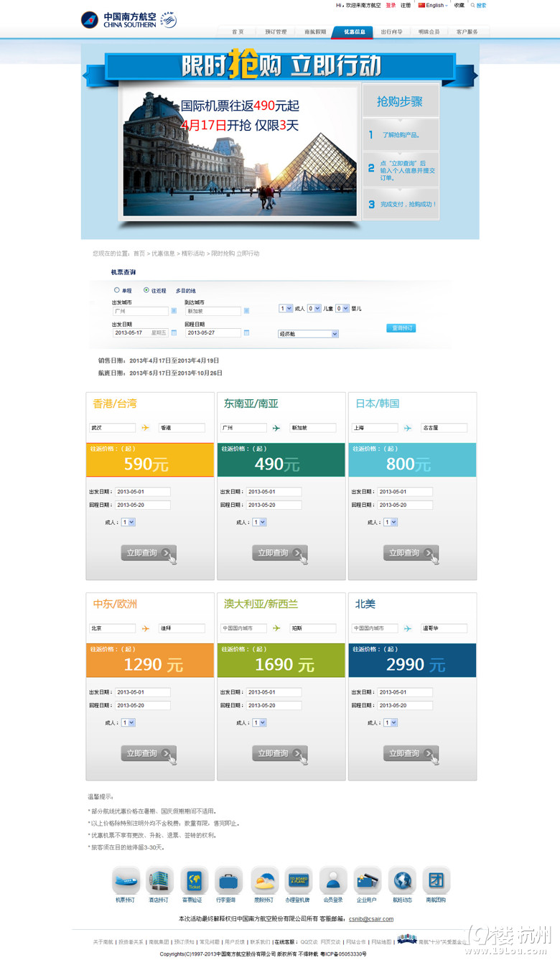Screen dimensions: 560x960
Task: Open the 出行向导 travel guide tab
Action: coord(391,32)
